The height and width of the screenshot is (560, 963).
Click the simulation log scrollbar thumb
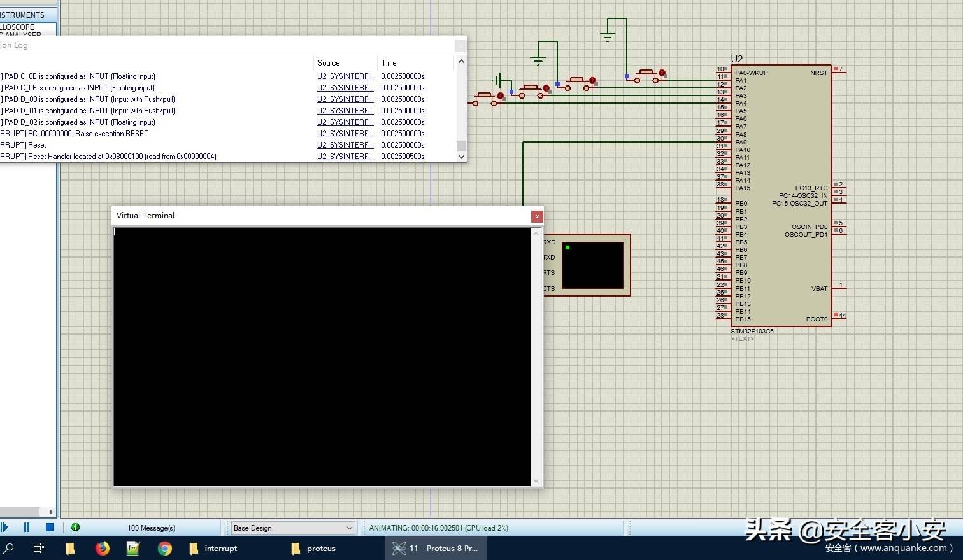[x=461, y=146]
